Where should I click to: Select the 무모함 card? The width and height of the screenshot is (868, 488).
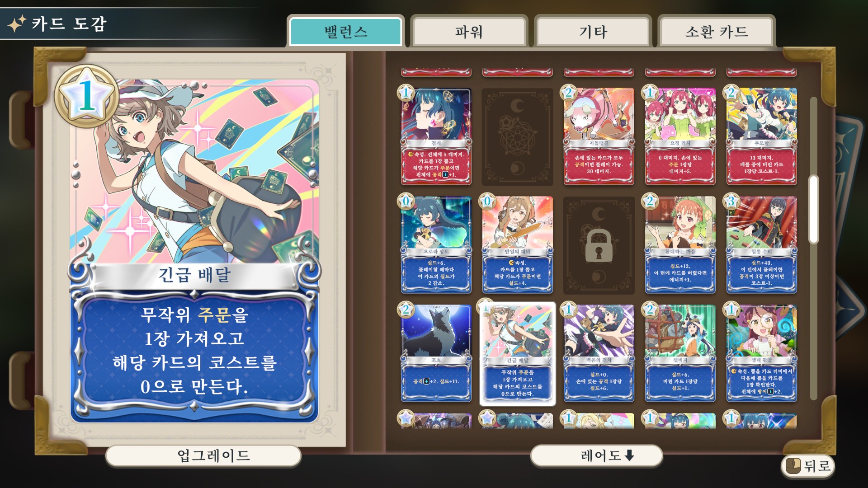tap(762, 136)
